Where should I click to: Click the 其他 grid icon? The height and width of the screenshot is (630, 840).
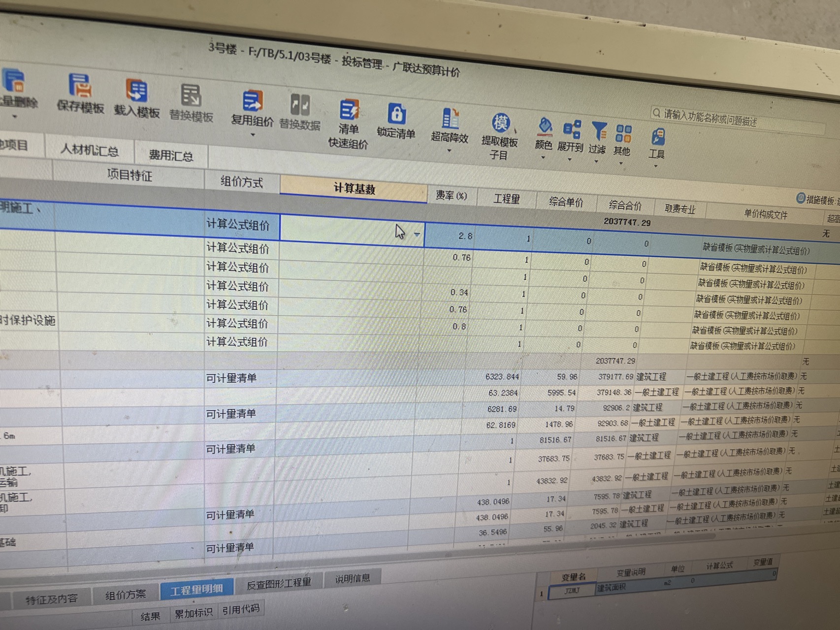point(623,133)
